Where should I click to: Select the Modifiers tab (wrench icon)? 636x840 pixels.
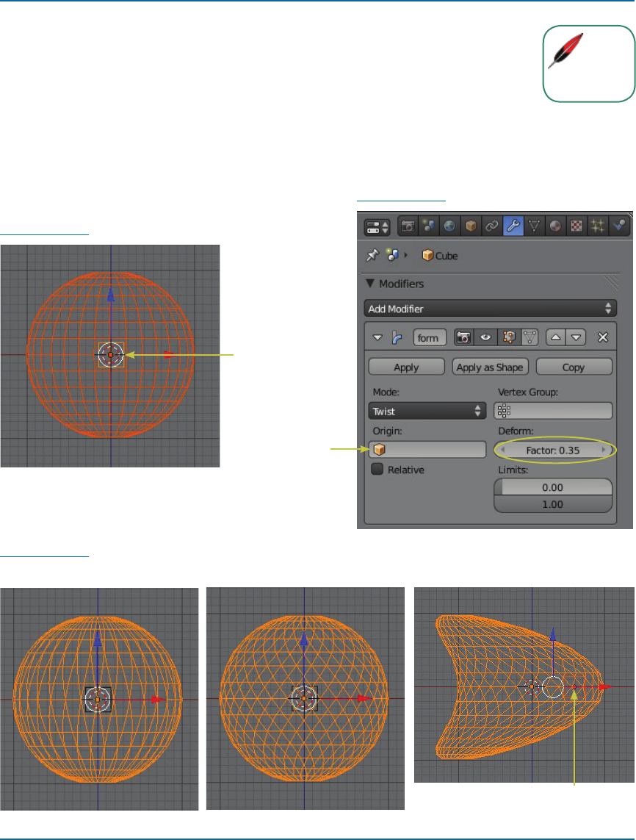[513, 226]
